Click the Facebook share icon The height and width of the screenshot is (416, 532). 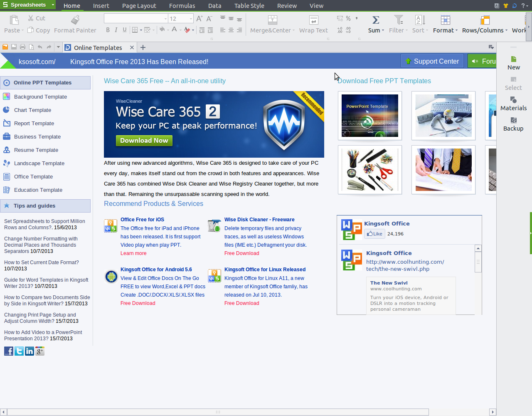[x=9, y=351]
